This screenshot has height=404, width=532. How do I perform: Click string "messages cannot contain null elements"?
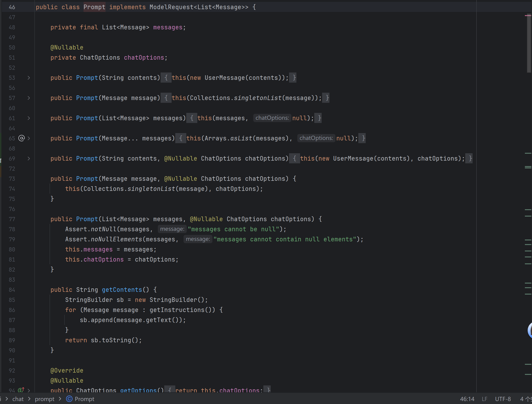285,240
